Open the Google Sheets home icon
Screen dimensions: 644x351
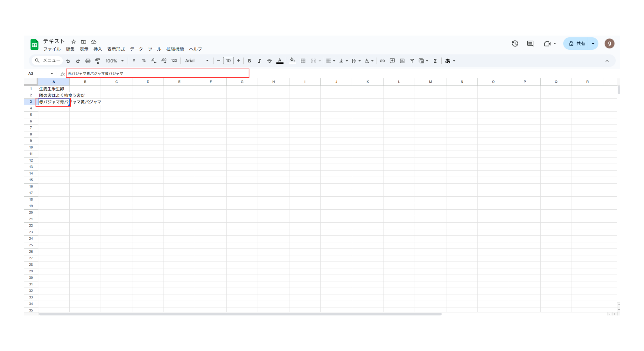[34, 45]
